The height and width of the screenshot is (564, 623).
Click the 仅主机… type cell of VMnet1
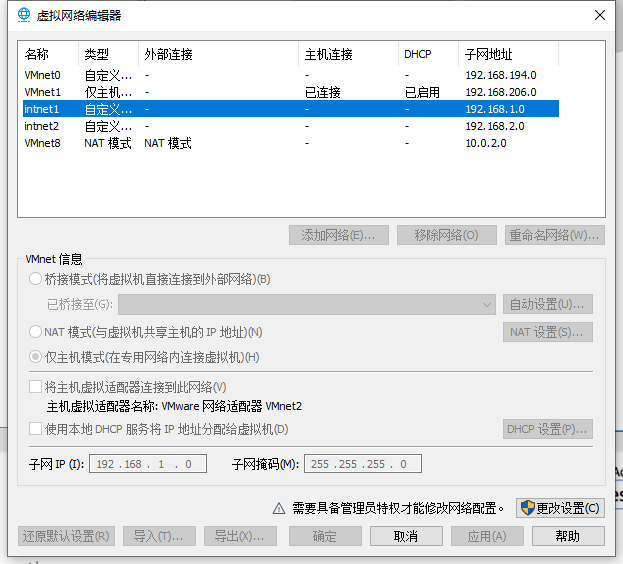108,92
